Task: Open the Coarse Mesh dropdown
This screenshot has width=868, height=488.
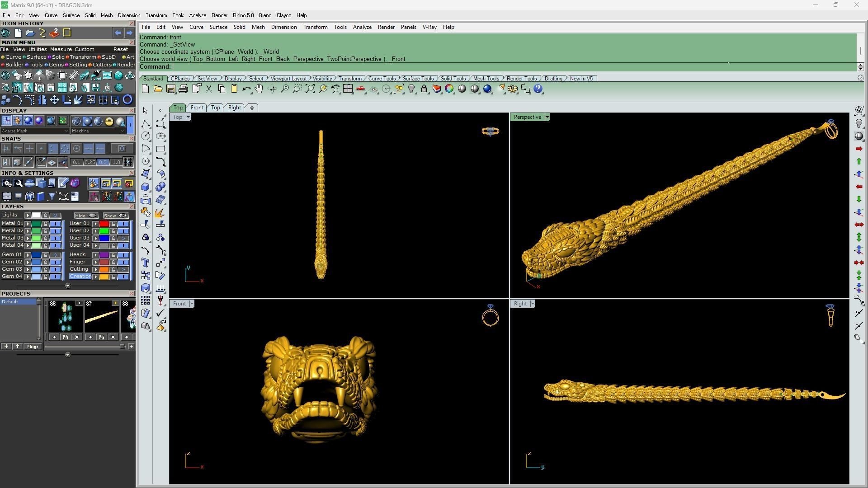Action: (x=35, y=131)
